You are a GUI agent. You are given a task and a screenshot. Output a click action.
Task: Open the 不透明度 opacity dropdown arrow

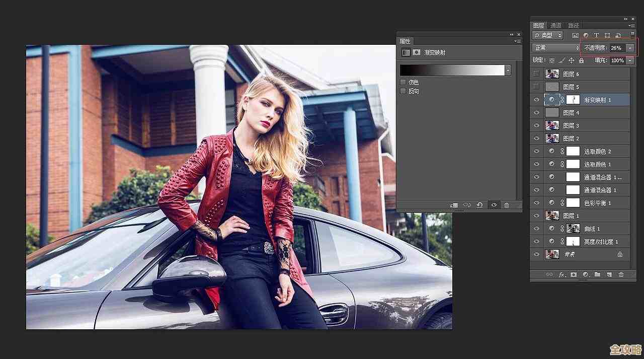click(x=630, y=48)
